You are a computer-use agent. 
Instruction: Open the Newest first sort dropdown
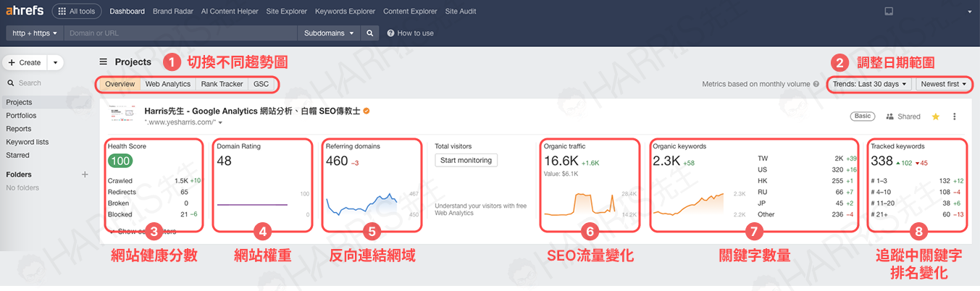point(943,84)
